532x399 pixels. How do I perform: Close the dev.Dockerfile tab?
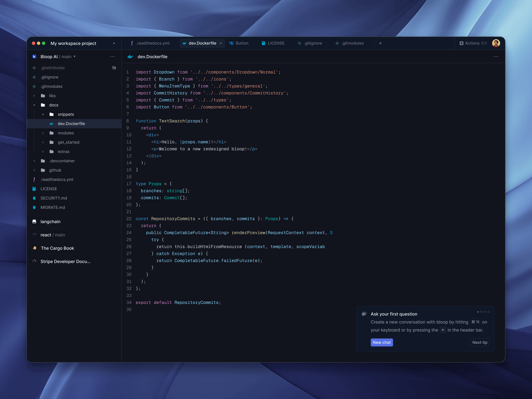pyautogui.click(x=221, y=43)
